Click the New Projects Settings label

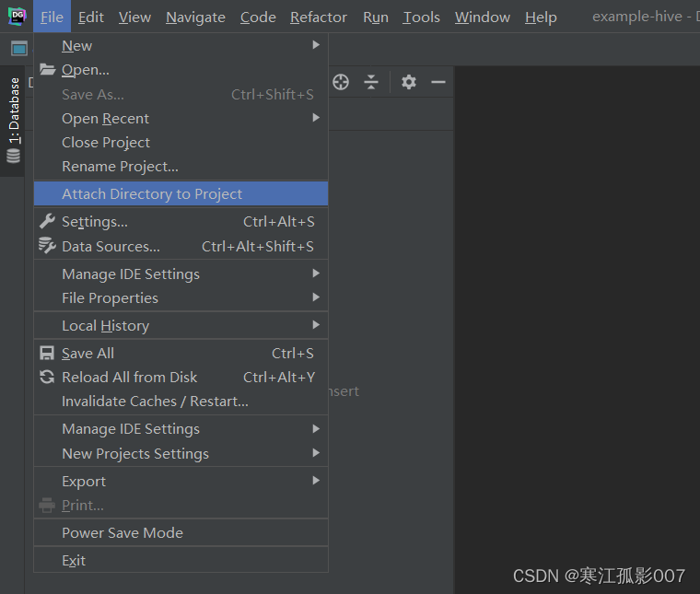pyautogui.click(x=135, y=453)
